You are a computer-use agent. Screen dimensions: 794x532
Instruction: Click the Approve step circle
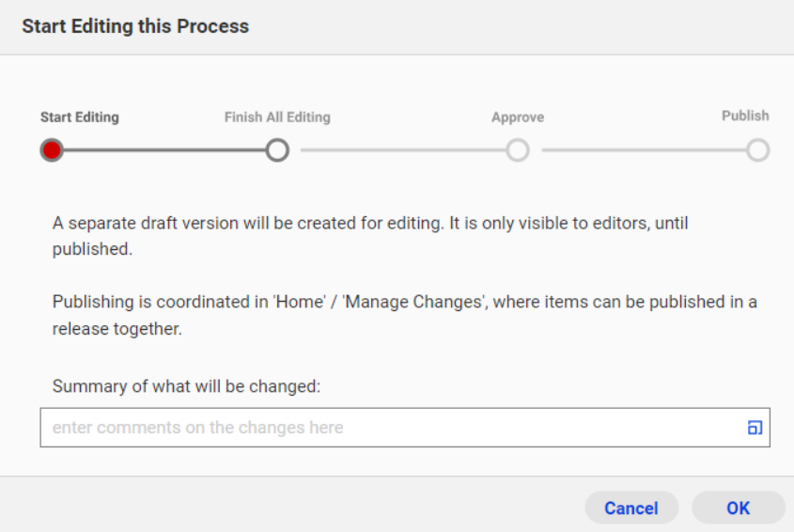tap(518, 150)
